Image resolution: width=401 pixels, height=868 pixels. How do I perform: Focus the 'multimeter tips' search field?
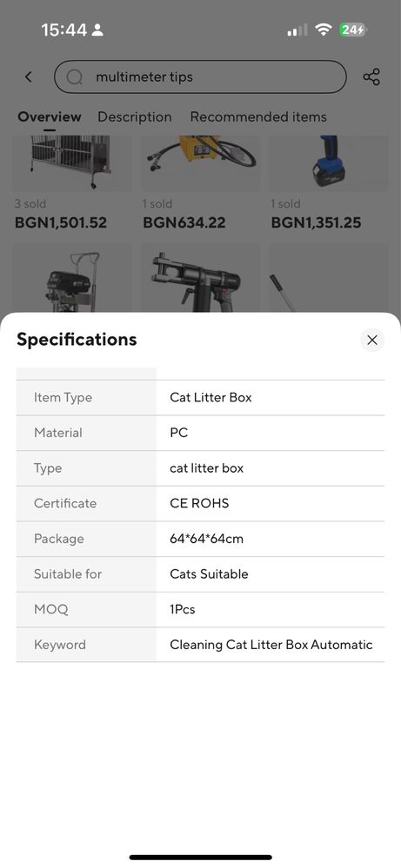click(200, 77)
